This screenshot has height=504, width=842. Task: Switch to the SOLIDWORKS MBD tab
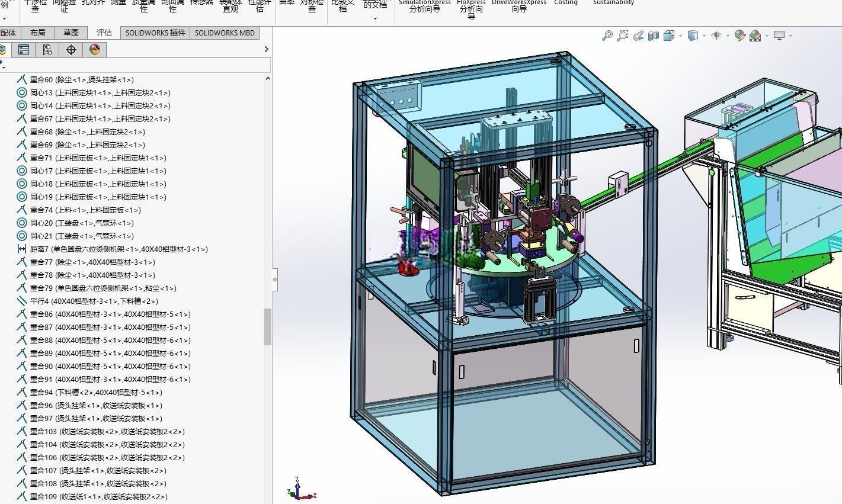pos(225,33)
